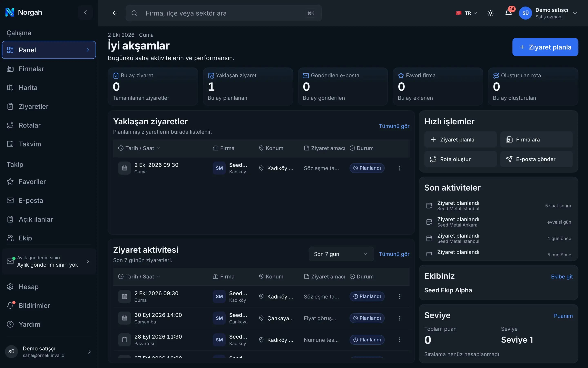Sort by Tarih / Saat in Ziyaret aktivitesi
The width and height of the screenshot is (588, 368).
pyautogui.click(x=139, y=276)
